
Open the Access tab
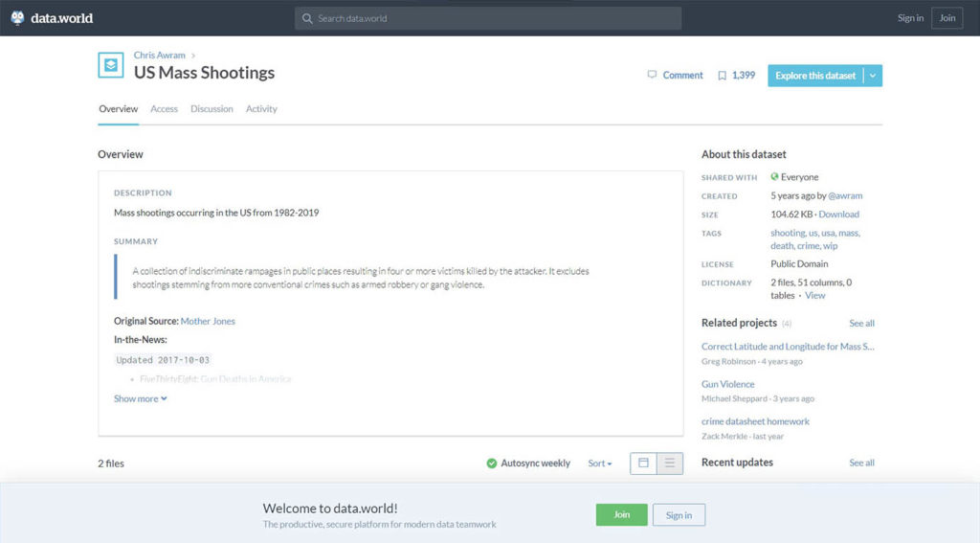164,109
